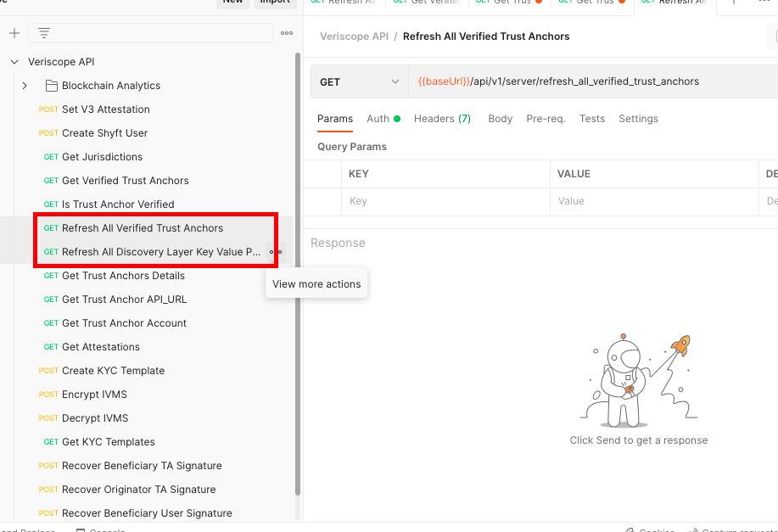Open the Create Shyft User request

[x=104, y=133]
